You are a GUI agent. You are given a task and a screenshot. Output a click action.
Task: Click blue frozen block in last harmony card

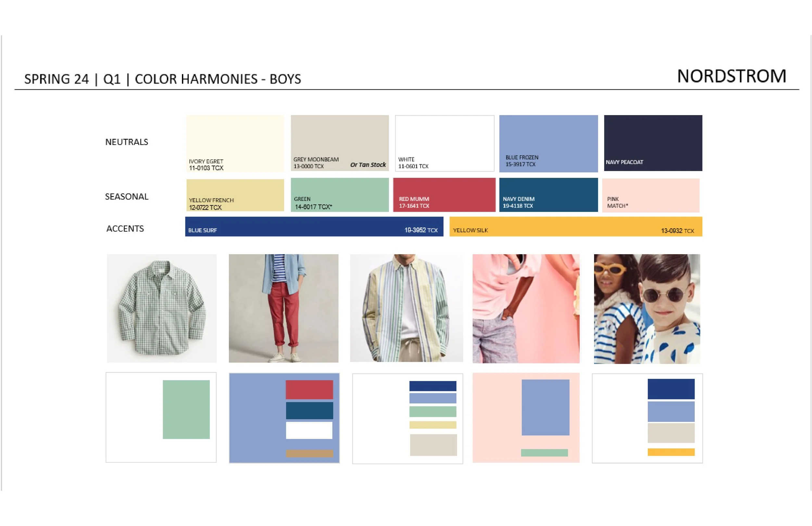coord(671,411)
